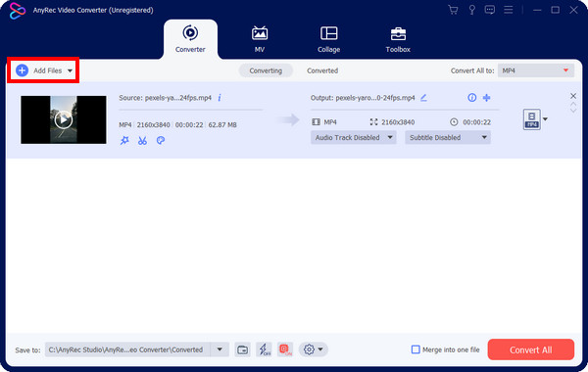Viewport: 588px width, 372px height.
Task: Click the Convert All button
Action: coord(530,349)
